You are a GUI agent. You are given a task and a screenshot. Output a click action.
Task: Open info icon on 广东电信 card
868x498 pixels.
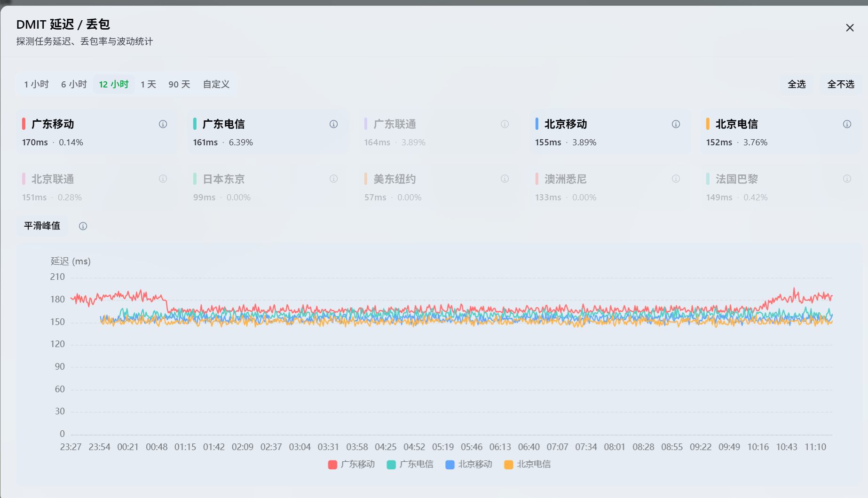coord(333,124)
